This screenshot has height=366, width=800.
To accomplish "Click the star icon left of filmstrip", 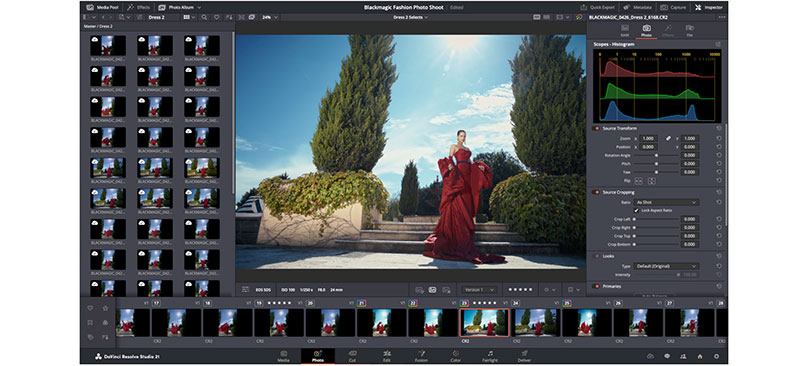I will [x=105, y=308].
